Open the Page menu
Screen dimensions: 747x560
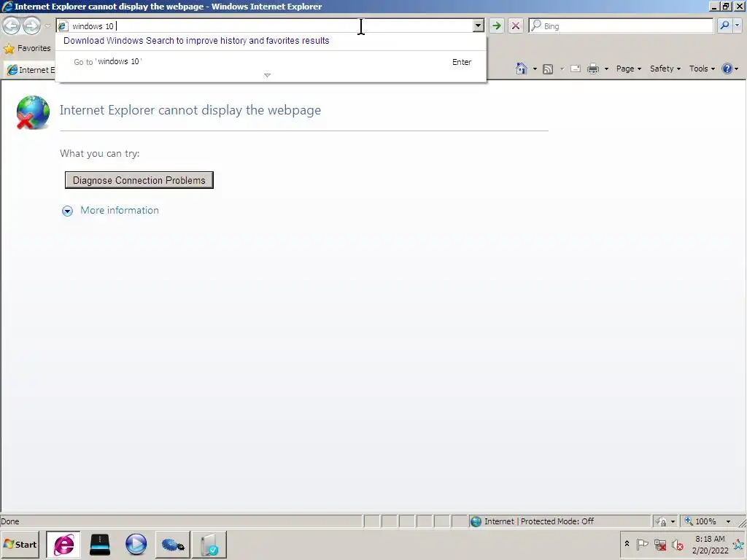coord(628,69)
